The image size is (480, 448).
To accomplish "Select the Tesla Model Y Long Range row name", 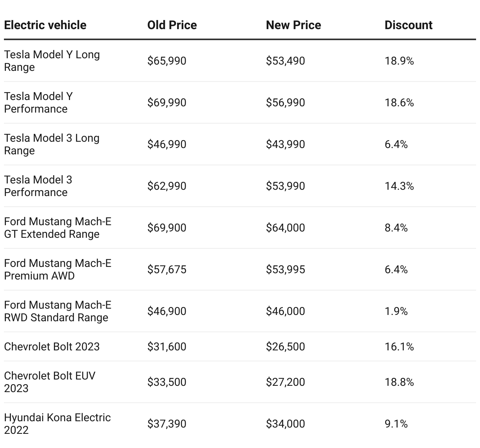I will (52, 61).
